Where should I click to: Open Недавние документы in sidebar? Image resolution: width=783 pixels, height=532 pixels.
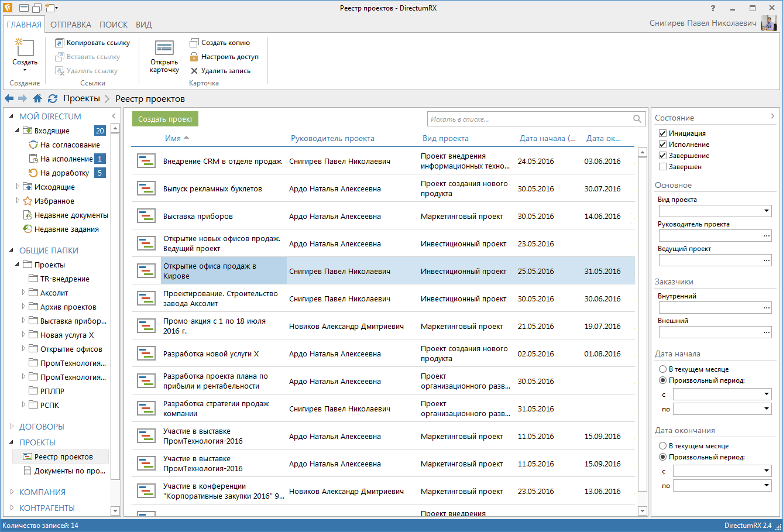(66, 215)
